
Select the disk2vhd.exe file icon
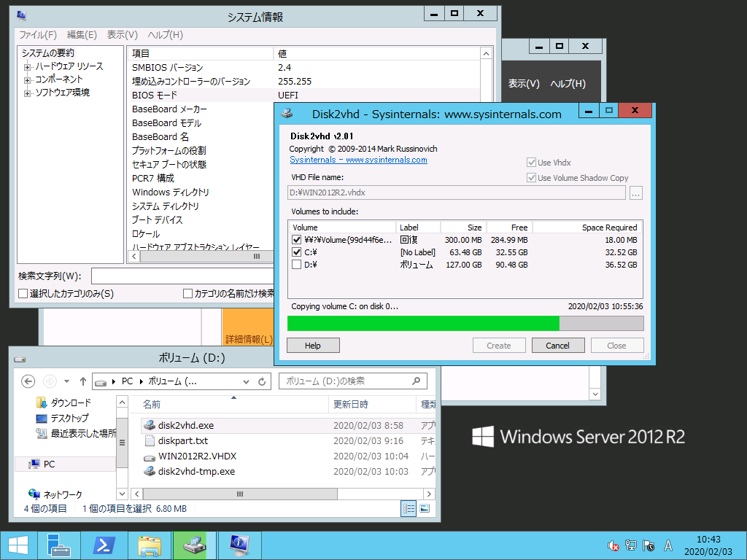click(x=150, y=425)
